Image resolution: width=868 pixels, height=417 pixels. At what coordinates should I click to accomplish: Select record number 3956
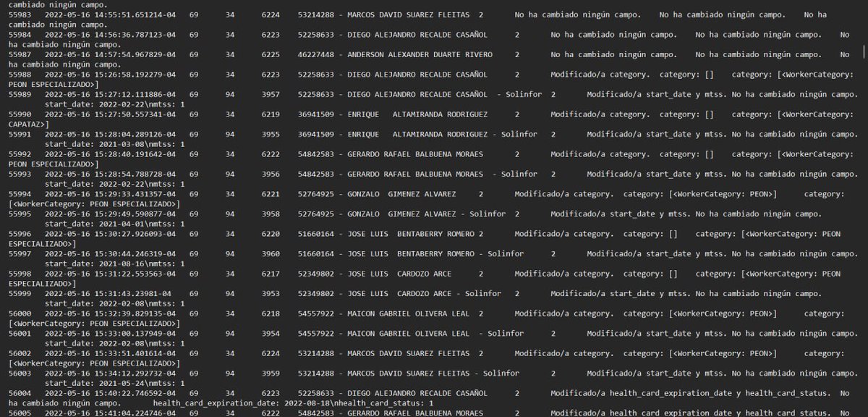(x=271, y=174)
